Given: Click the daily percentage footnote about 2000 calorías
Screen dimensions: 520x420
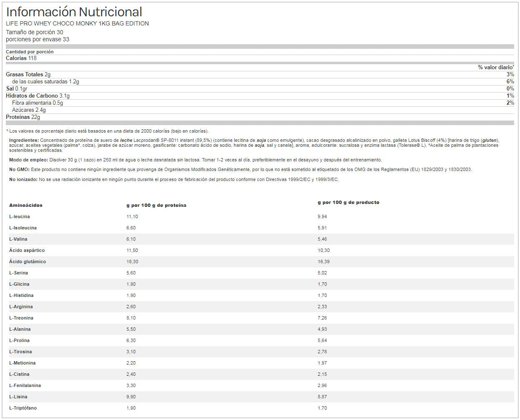Looking at the screenshot, I should point(107,131).
